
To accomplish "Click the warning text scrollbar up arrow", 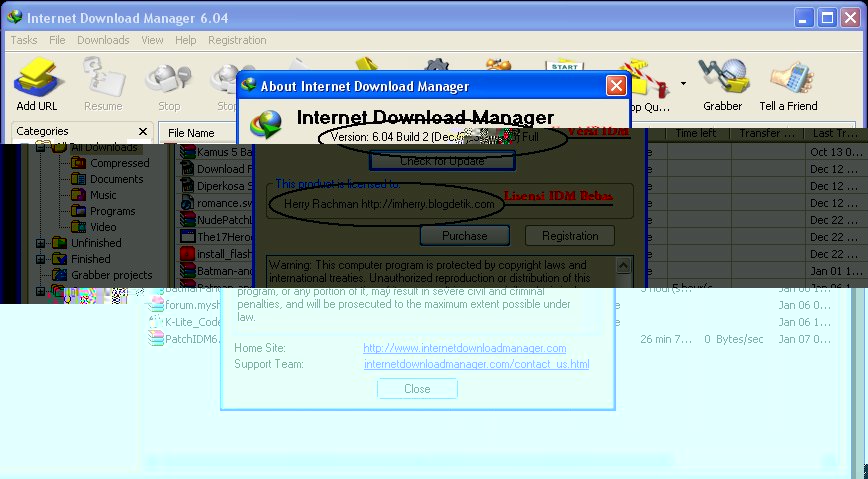I will click(623, 265).
